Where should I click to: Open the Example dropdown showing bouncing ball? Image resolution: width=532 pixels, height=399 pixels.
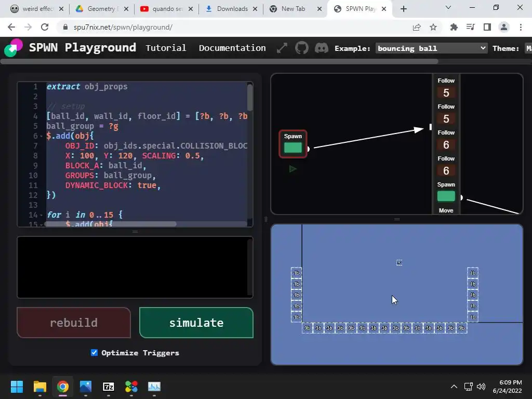[x=431, y=48]
